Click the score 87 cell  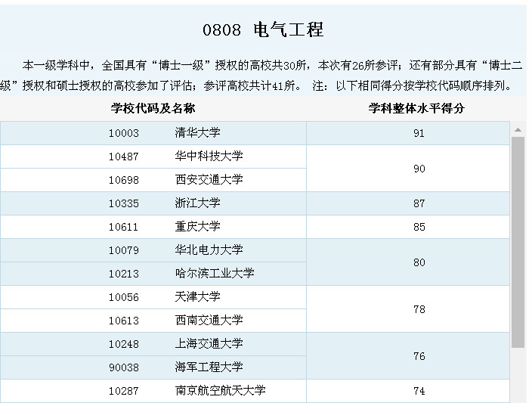[408, 203]
